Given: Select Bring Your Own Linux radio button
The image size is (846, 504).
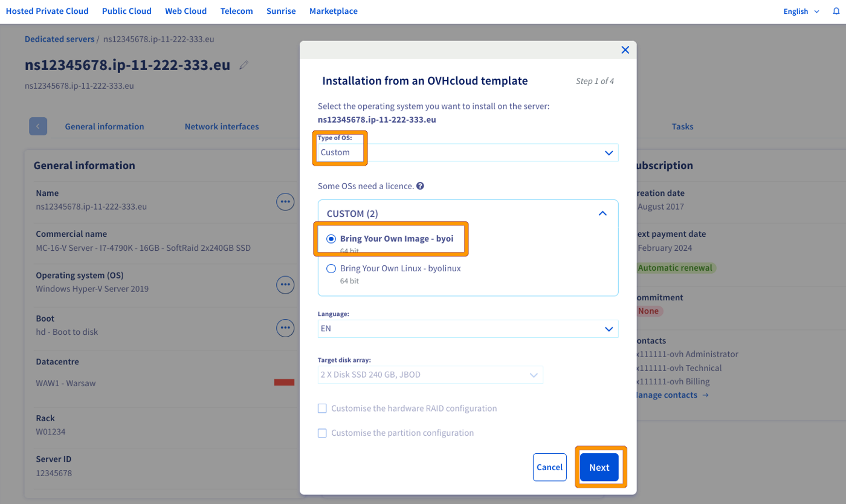Looking at the screenshot, I should pos(331,268).
